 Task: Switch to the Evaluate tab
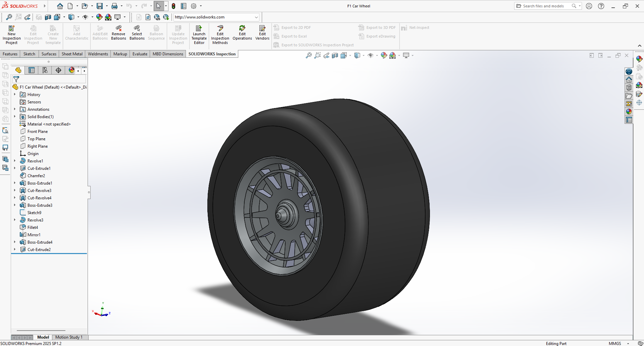tap(140, 54)
